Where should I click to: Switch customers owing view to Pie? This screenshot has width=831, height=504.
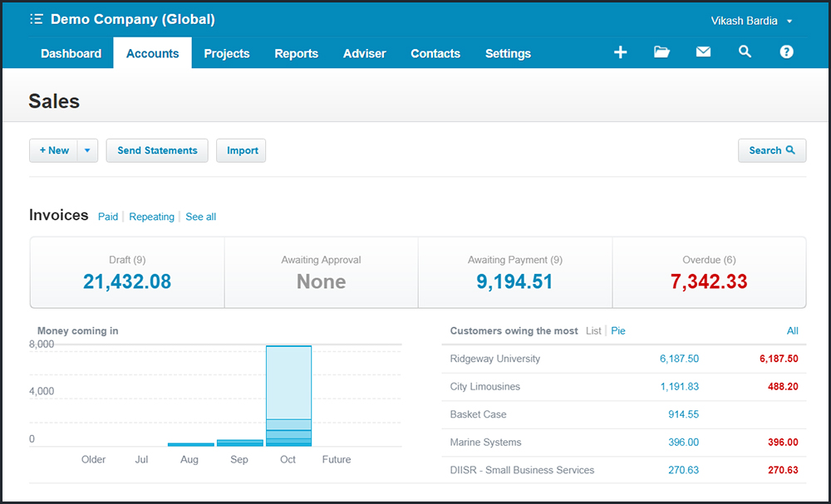618,331
